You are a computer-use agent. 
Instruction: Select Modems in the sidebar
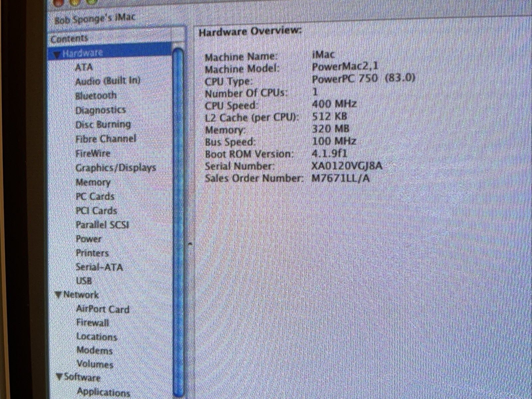point(95,350)
